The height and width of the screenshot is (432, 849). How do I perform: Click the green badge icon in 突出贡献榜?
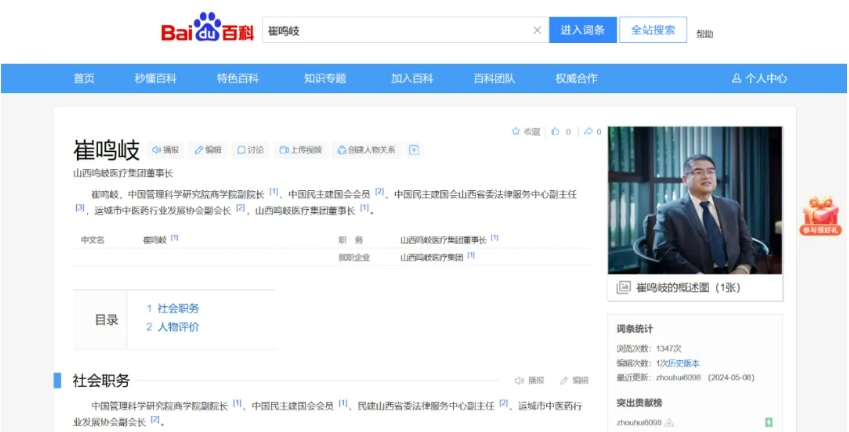coord(768,423)
